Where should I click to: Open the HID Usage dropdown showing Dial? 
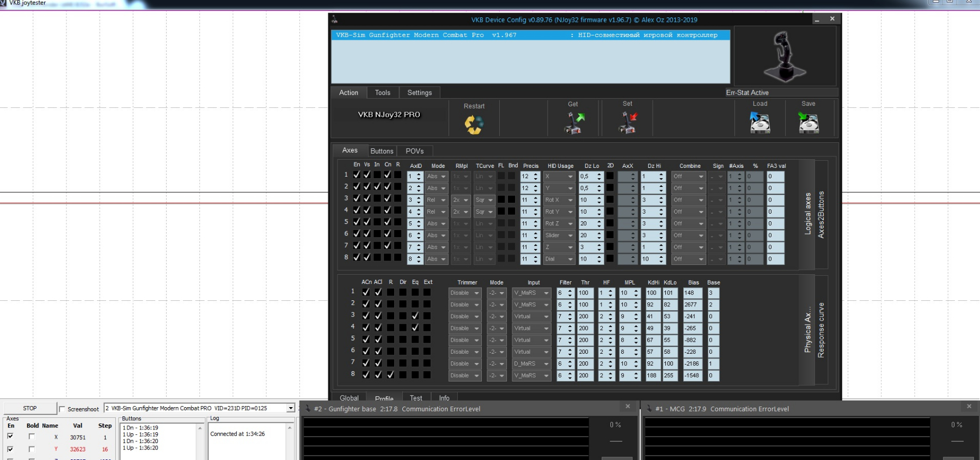pos(559,259)
